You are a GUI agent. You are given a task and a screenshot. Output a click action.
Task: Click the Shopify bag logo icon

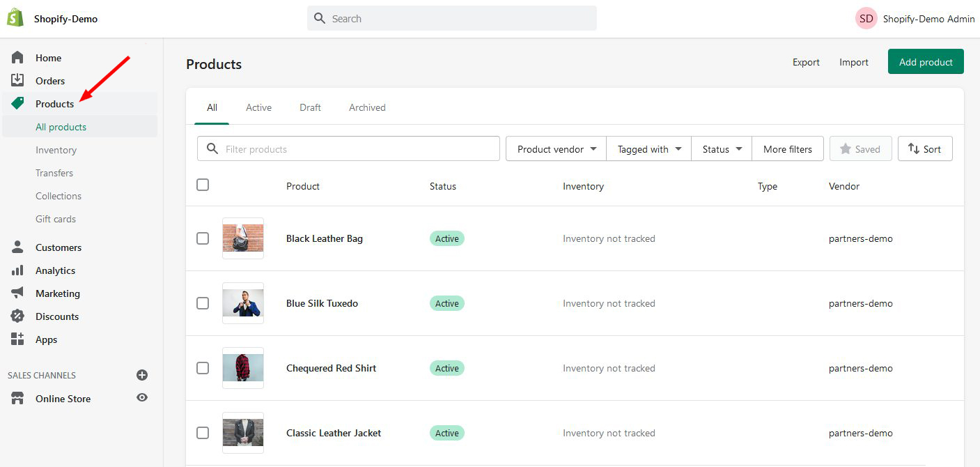pos(15,18)
